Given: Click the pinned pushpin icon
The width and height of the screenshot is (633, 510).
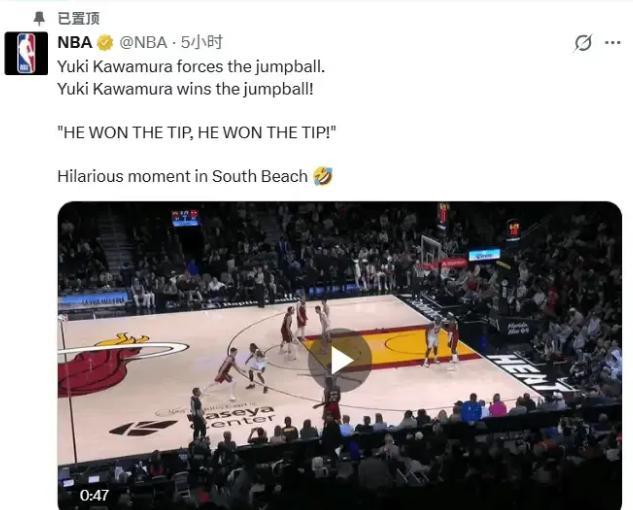Looking at the screenshot, I should click(x=39, y=19).
